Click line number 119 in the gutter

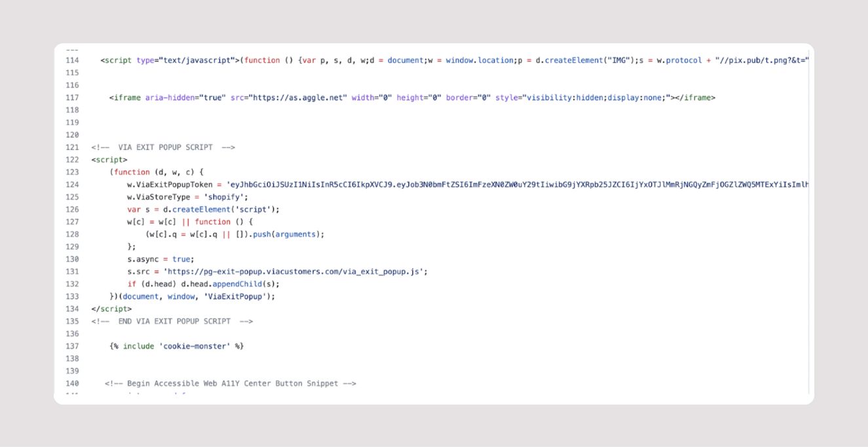72,123
